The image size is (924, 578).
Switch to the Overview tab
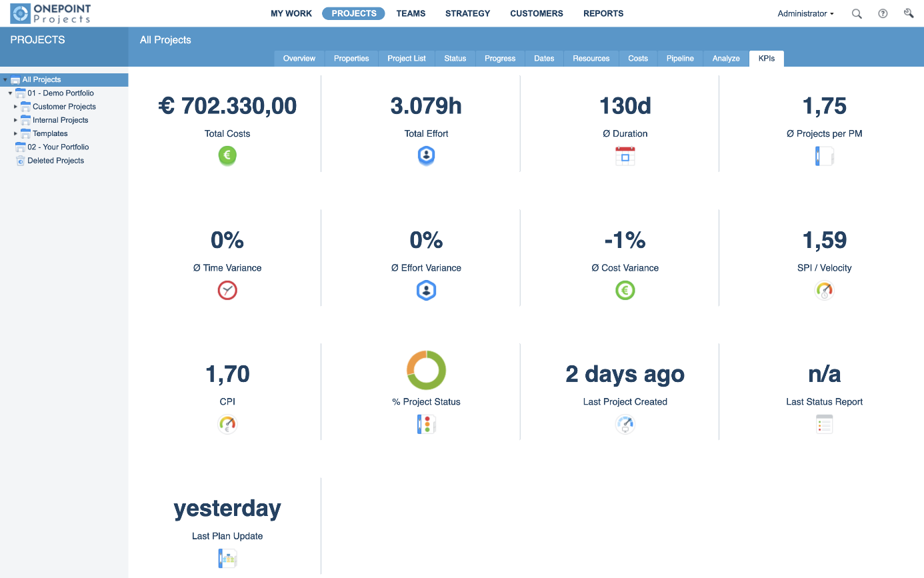click(299, 59)
